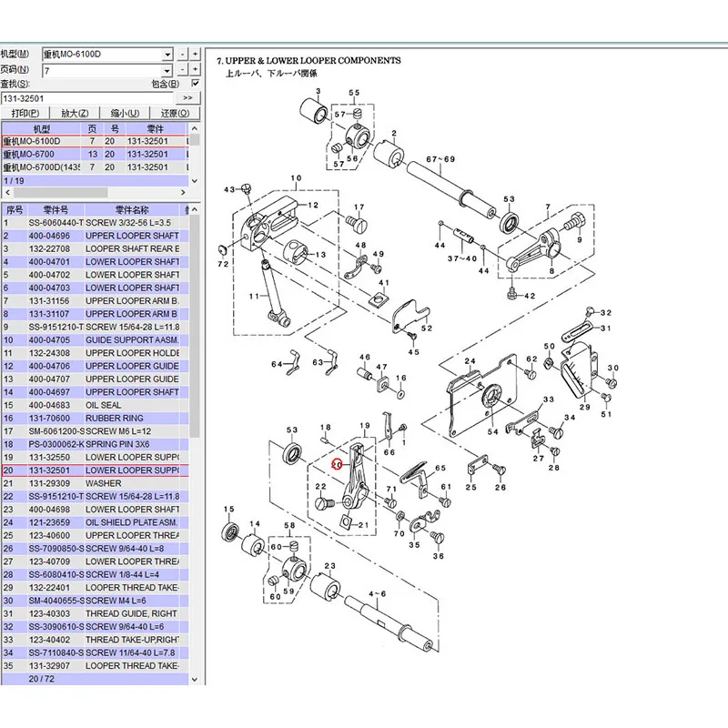Click results horizontal scroll right arrow
Viewport: 728px width, 728px height.
[183, 192]
